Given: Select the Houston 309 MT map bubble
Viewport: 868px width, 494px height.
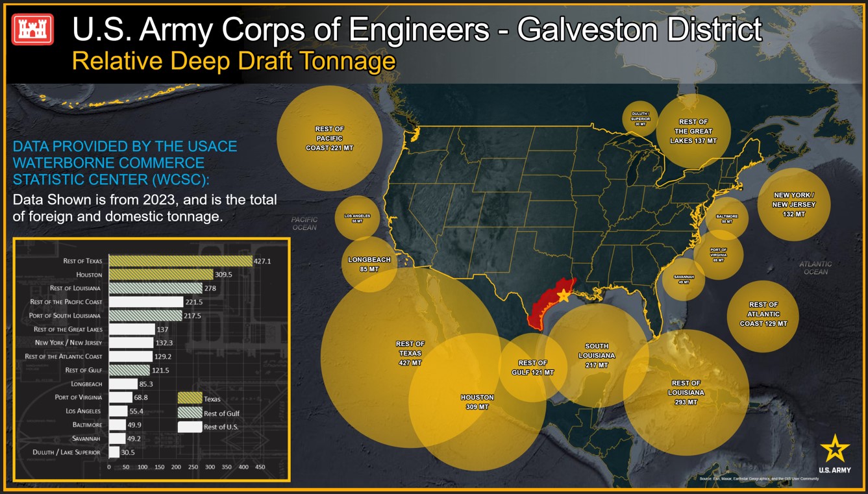Looking at the screenshot, I should 477,415.
